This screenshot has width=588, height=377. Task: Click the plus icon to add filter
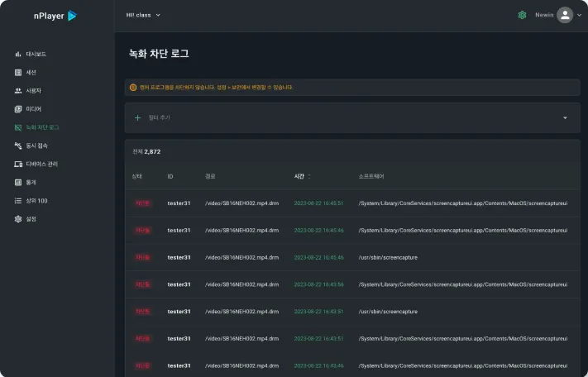tap(137, 117)
